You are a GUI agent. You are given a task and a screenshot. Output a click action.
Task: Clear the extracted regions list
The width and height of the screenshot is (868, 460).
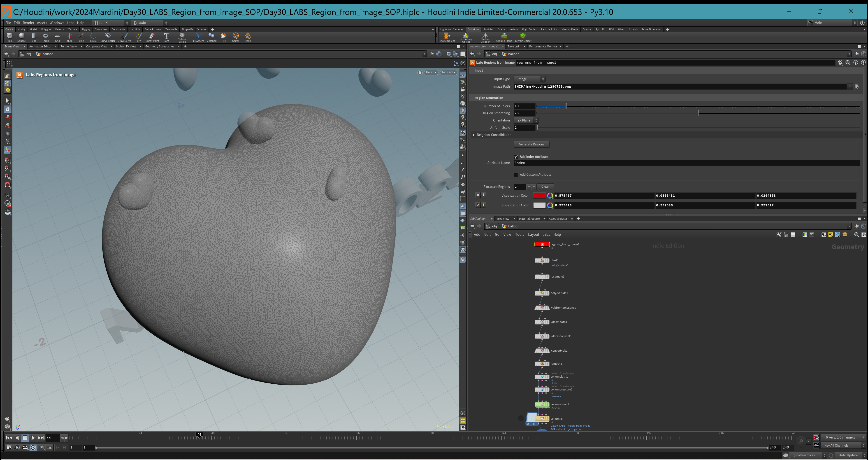click(x=545, y=187)
